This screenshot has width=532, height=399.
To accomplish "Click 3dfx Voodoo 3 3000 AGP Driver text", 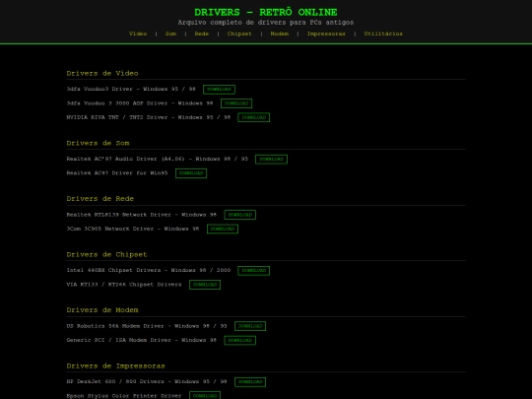I will pos(140,103).
